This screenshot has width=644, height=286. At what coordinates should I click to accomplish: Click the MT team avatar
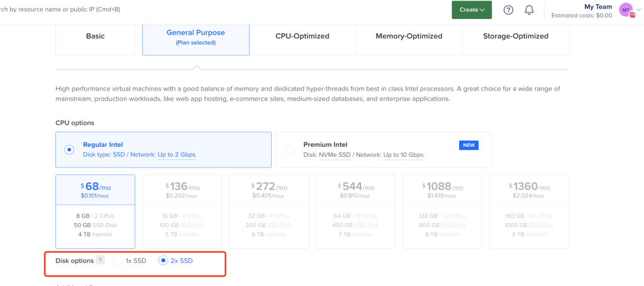coord(626,10)
